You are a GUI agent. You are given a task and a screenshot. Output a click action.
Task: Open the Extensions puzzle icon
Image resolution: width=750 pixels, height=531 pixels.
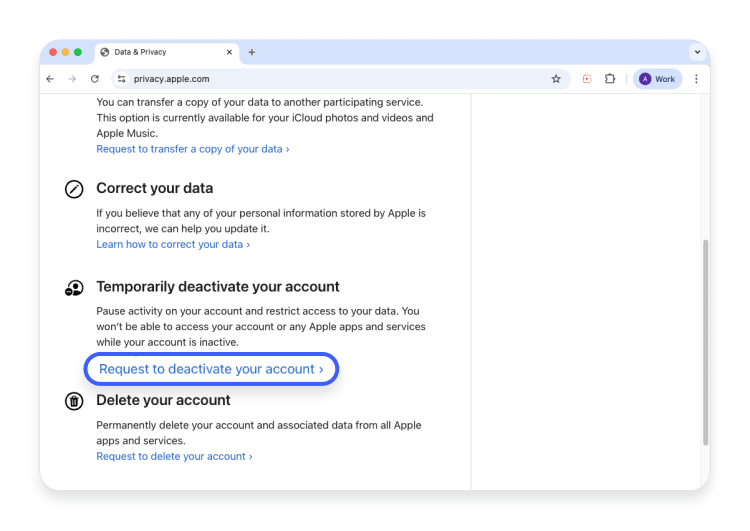click(610, 78)
